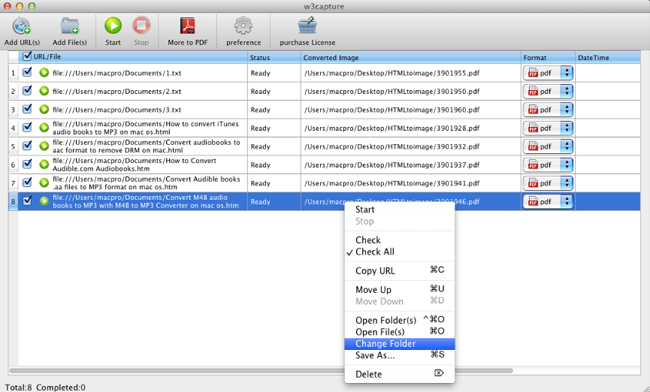This screenshot has width=650, height=392.
Task: Click the purchase License basket icon
Action: click(307, 26)
